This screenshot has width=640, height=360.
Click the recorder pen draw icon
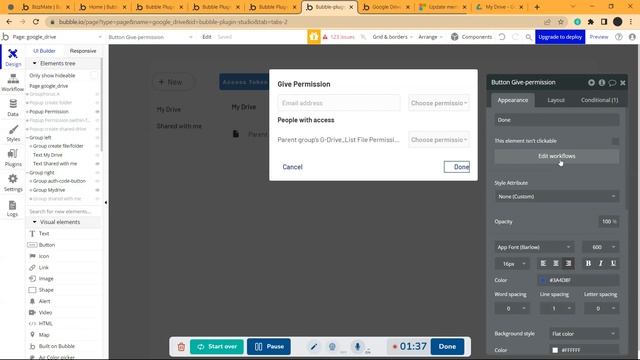pos(313,347)
